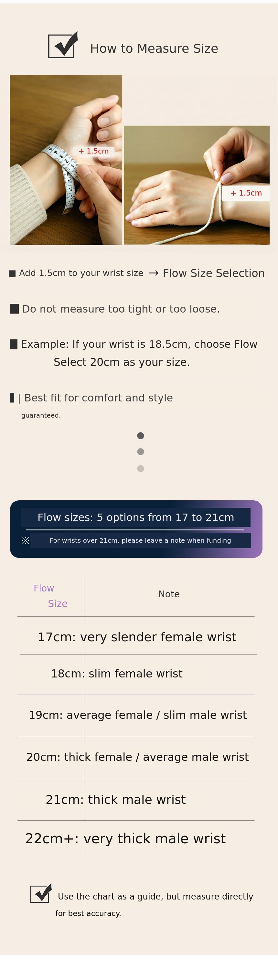Select the 17cm very slender female wrist row
The height and width of the screenshot is (980, 278).
137,637
